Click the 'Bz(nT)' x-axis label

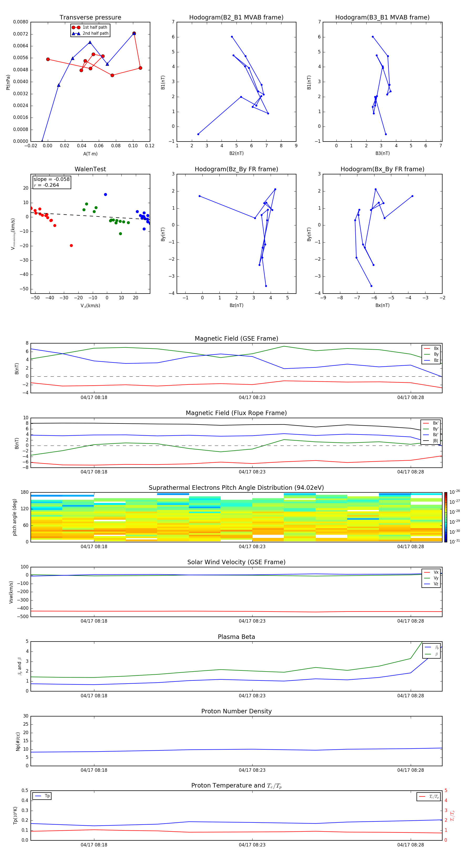(x=236, y=305)
